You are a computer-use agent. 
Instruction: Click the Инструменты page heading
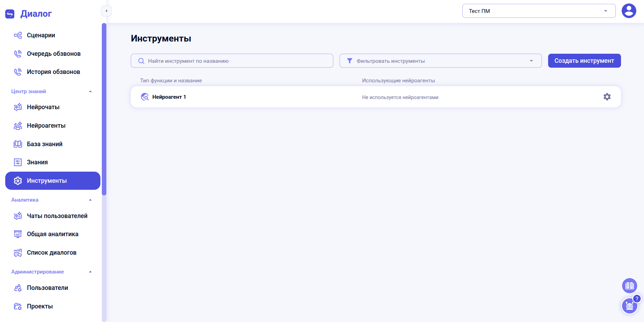click(x=161, y=38)
